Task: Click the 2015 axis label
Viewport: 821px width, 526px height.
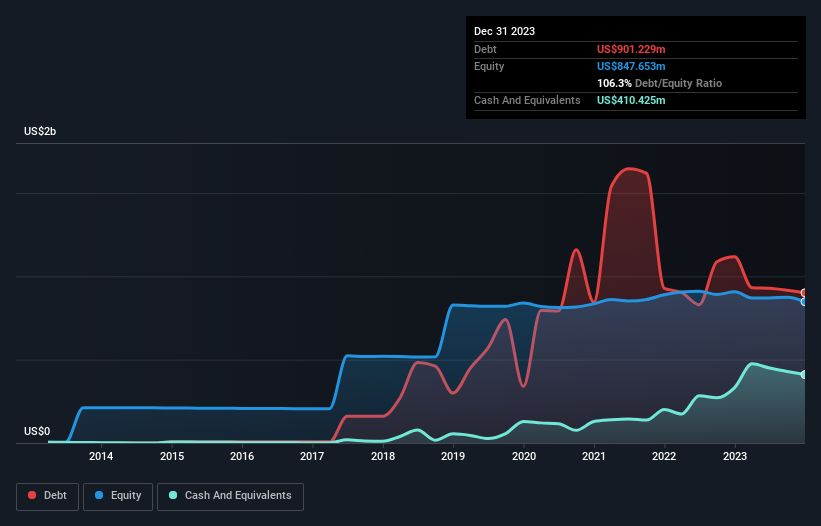Action: click(x=172, y=456)
